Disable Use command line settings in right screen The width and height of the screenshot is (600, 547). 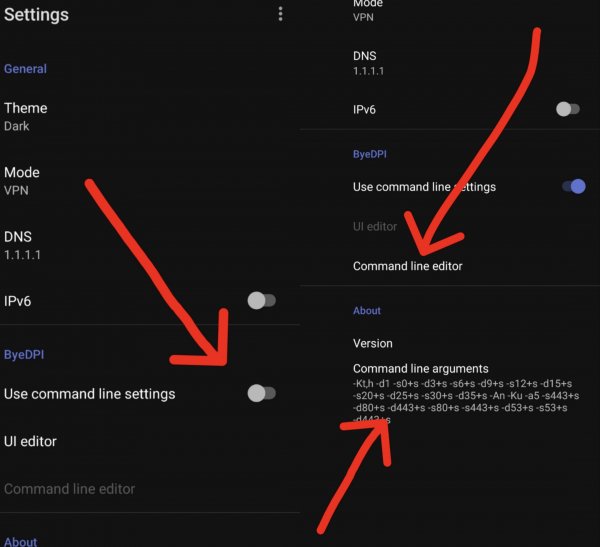point(574,186)
